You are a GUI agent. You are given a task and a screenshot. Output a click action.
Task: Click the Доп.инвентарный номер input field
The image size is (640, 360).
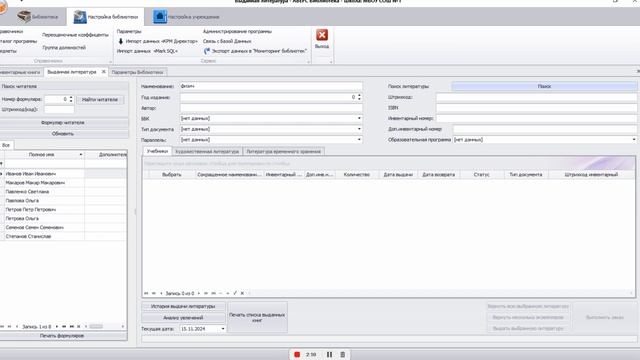545,129
